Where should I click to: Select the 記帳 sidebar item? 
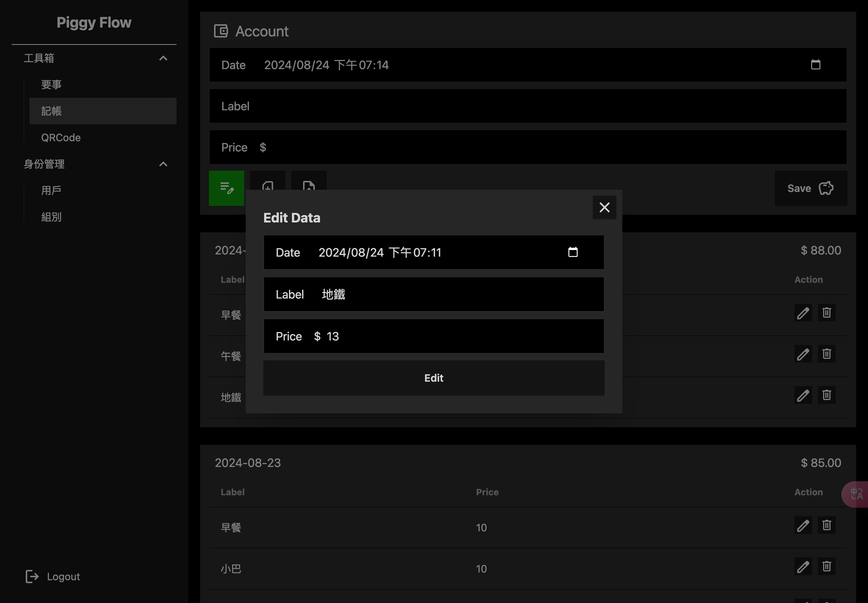tap(103, 111)
